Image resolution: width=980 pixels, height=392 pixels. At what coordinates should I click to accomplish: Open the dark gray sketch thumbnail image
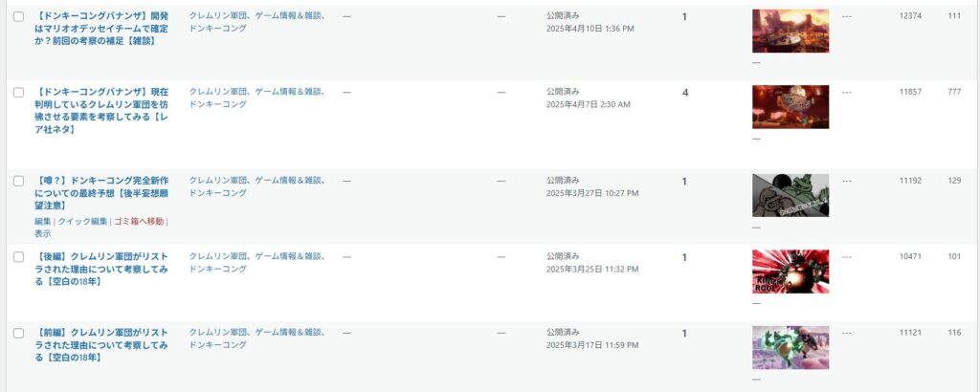click(791, 195)
